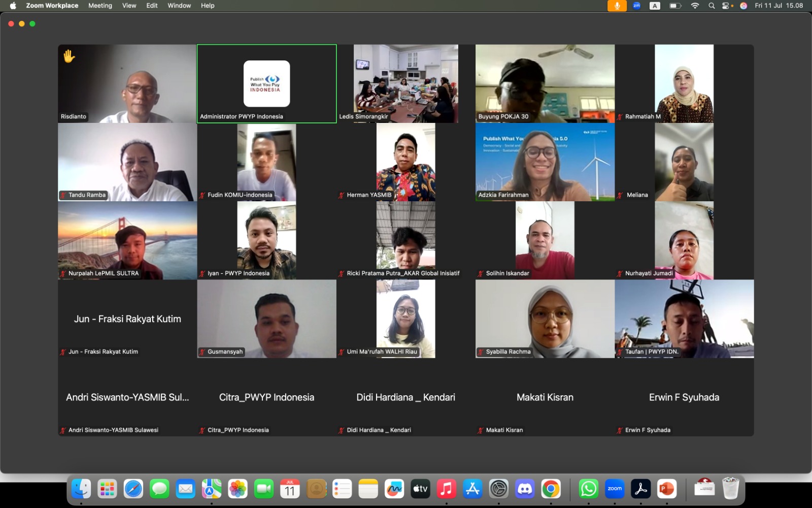Select Administrator PWYP Indonesia video tile

pos(266,84)
